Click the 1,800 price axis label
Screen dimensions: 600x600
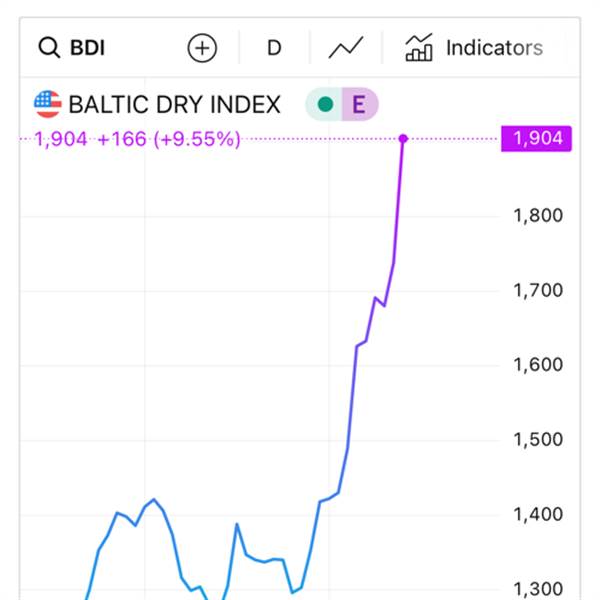click(538, 215)
